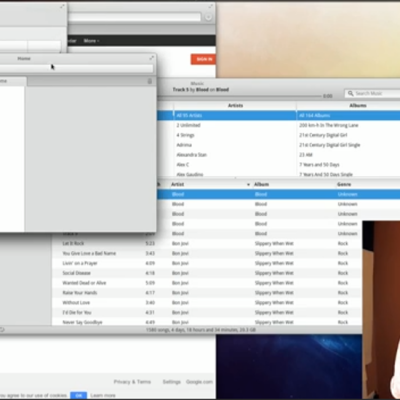Select album '7 Years And 50 Days Single'

tap(349, 174)
